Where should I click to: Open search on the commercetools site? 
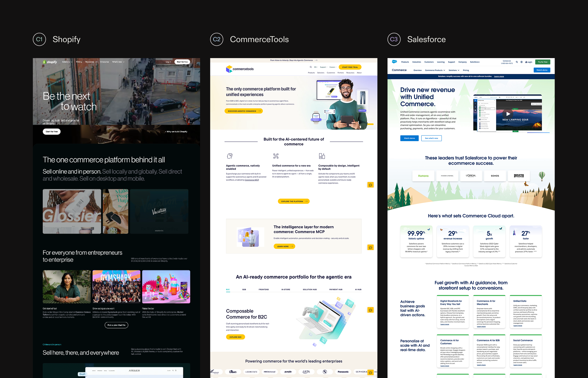311,67
